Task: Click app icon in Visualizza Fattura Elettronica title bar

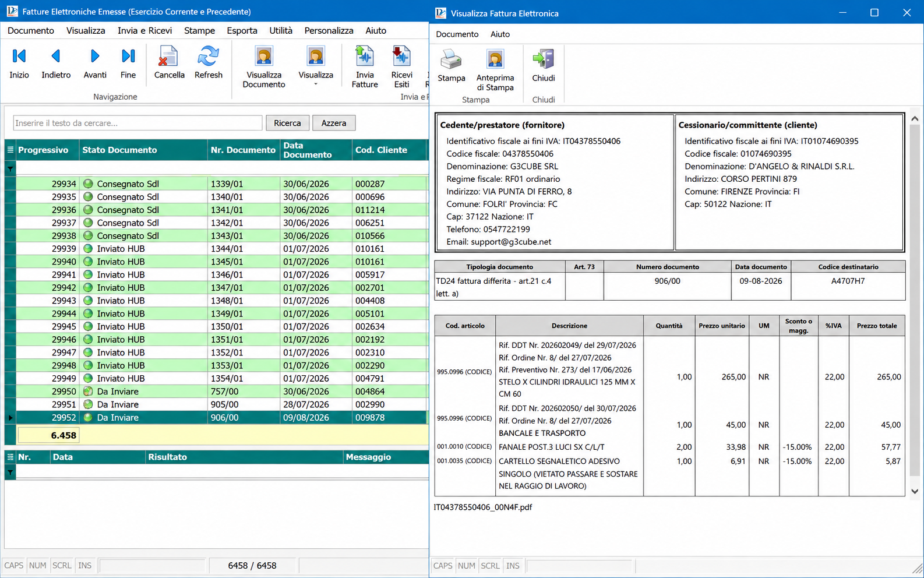Action: pos(441,13)
